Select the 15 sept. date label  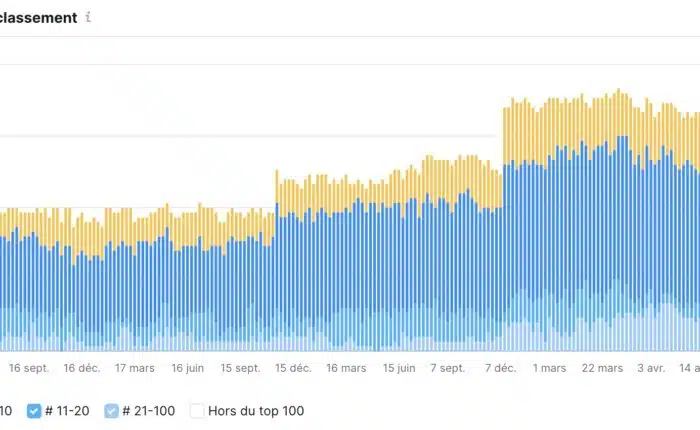tap(240, 368)
